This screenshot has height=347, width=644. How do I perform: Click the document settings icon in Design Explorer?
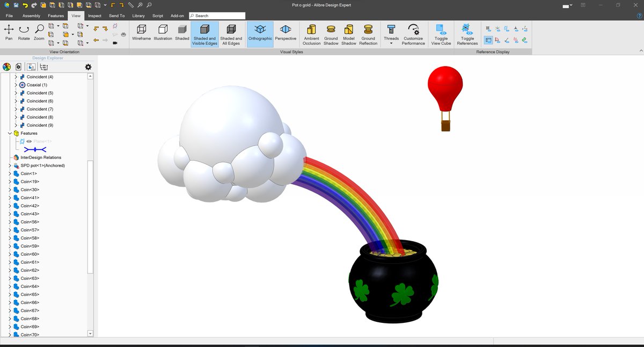pos(19,67)
